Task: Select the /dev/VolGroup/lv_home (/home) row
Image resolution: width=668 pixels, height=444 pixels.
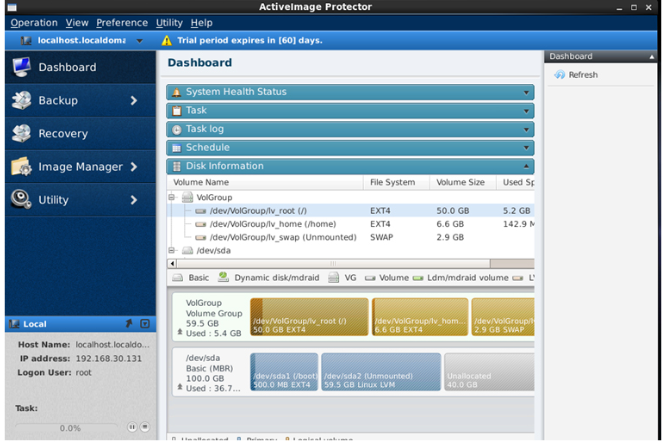Action: pyautogui.click(x=351, y=224)
